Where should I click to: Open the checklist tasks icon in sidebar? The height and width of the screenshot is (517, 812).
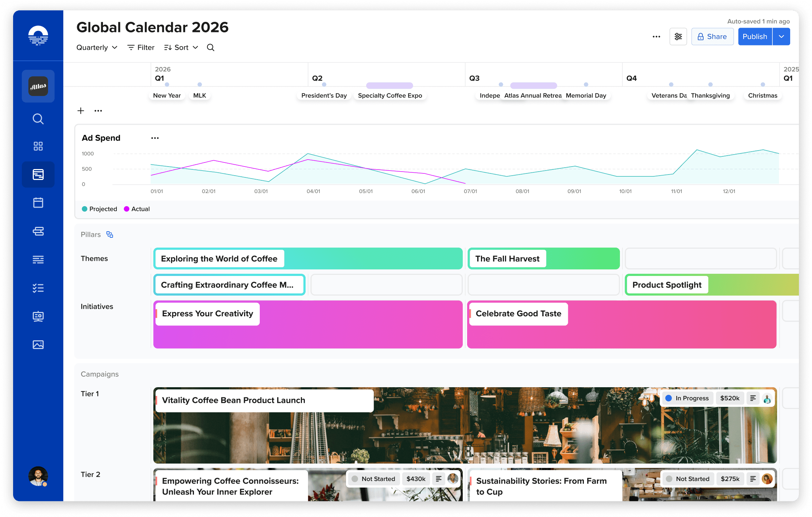38,288
